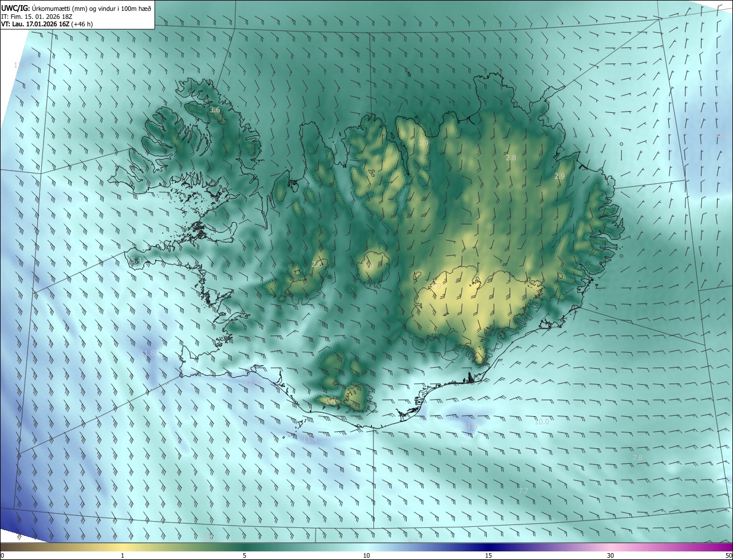Click the 7.7 value south of the coast
Image resolution: width=733 pixels, height=560 pixels.
point(523,491)
